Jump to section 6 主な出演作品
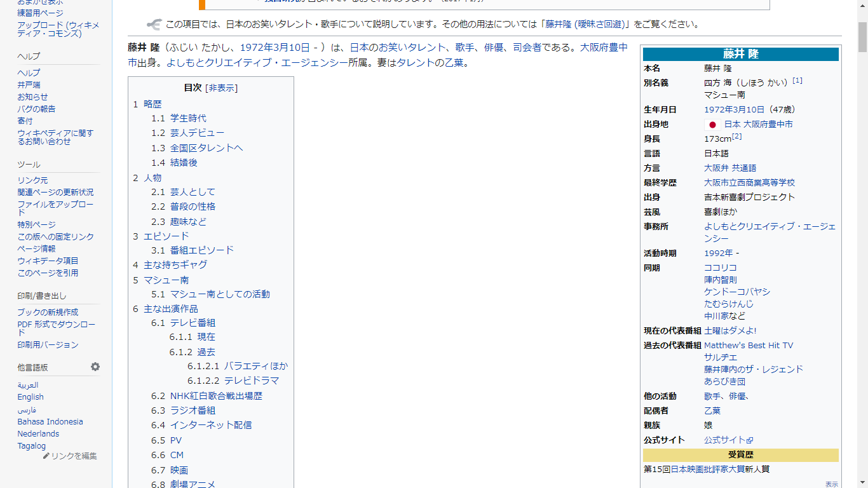The image size is (868, 488). point(165,309)
